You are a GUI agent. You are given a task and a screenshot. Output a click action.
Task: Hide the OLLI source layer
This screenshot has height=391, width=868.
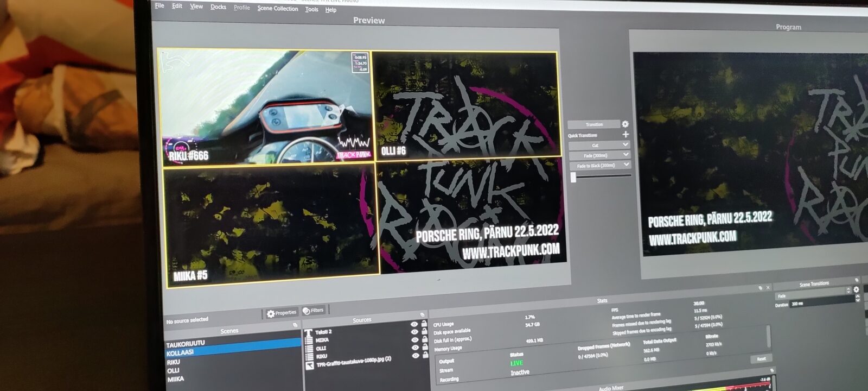(414, 340)
